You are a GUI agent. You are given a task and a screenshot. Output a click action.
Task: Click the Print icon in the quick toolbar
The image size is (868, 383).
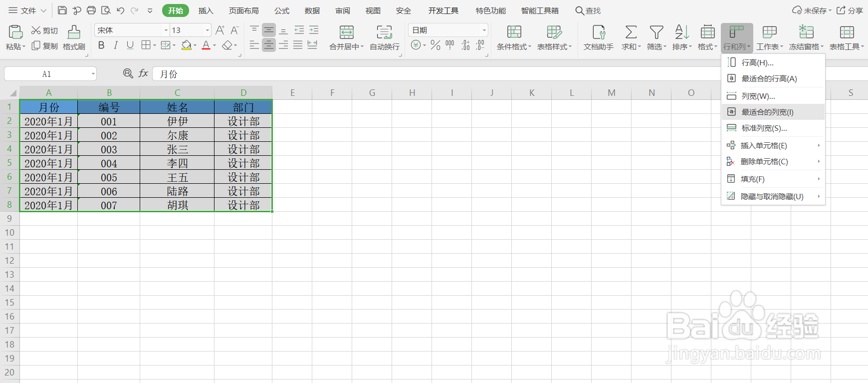(91, 10)
